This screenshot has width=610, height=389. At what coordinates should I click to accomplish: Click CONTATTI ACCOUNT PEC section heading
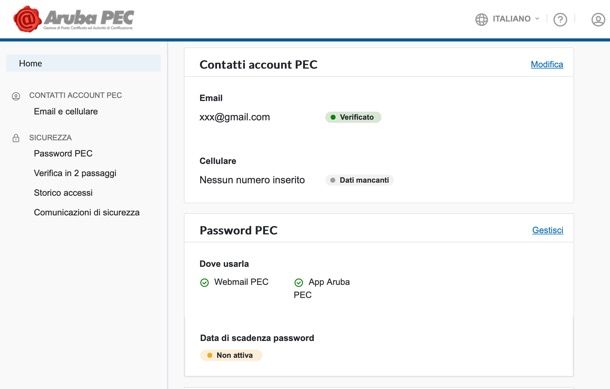coord(75,95)
